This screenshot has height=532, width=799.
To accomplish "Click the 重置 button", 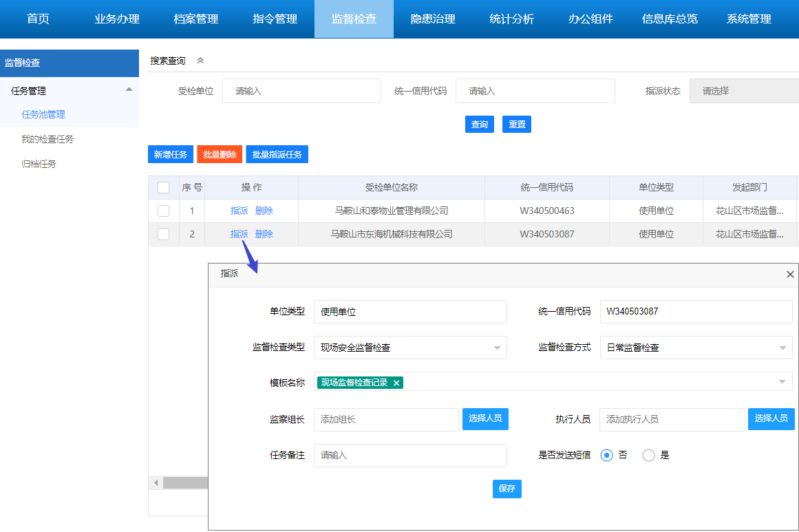I will coord(517,125).
